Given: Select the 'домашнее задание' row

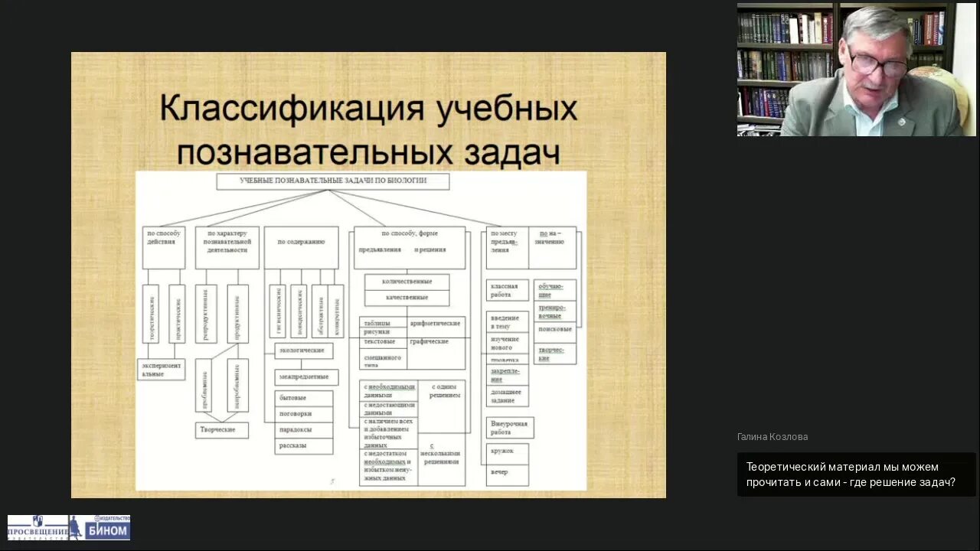Looking at the screenshot, I should (508, 396).
